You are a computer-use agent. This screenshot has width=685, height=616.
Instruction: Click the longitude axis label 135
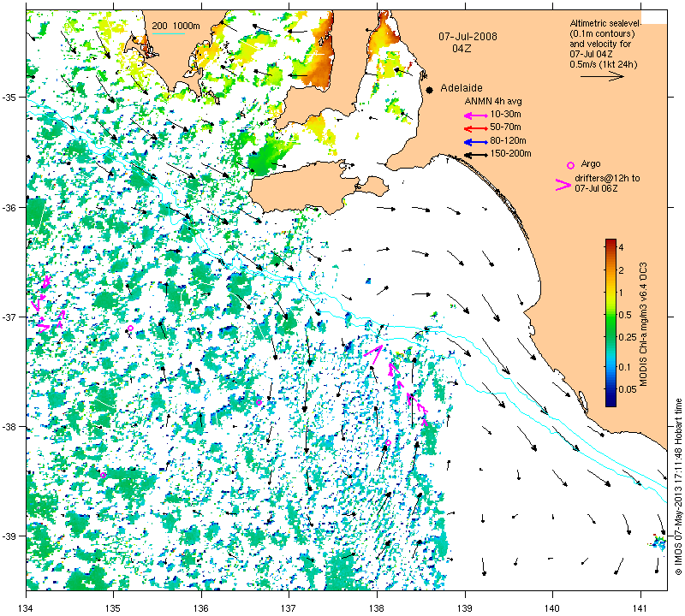click(x=114, y=607)
